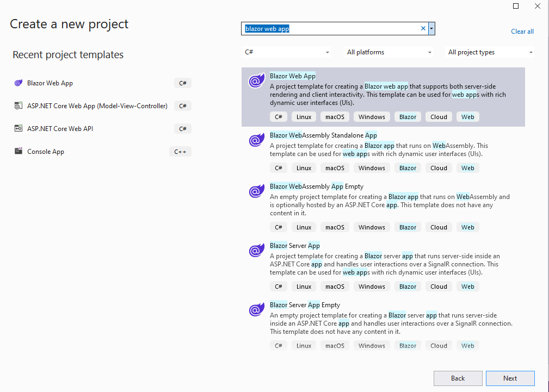Viewport: 549px width, 392px height.
Task: Select Blazor WebAssembly App Empty title
Action: [x=317, y=186]
